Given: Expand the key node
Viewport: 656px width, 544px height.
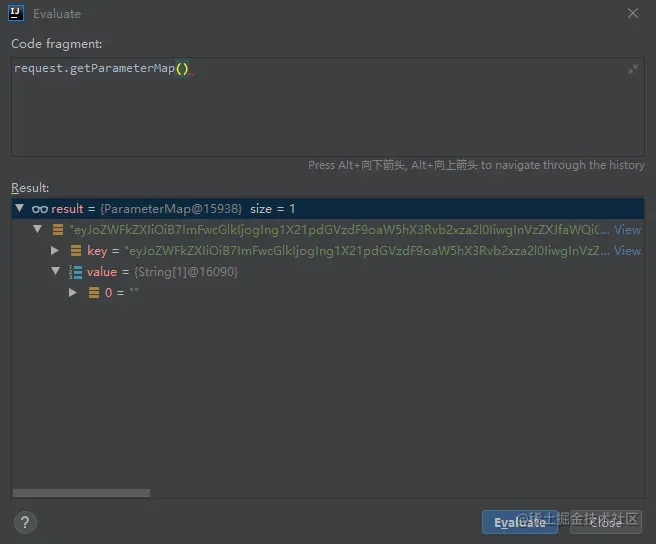Looking at the screenshot, I should click(55, 250).
